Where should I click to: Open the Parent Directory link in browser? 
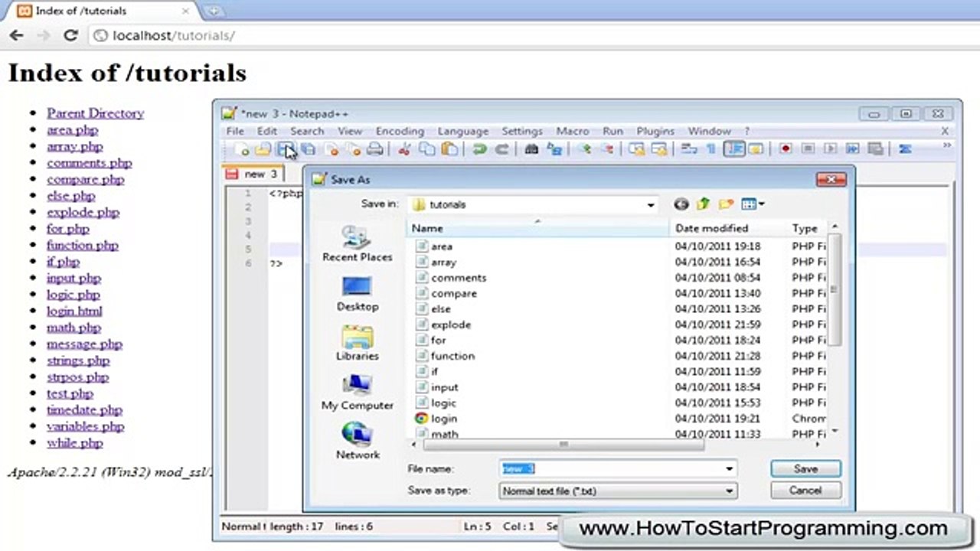click(95, 113)
